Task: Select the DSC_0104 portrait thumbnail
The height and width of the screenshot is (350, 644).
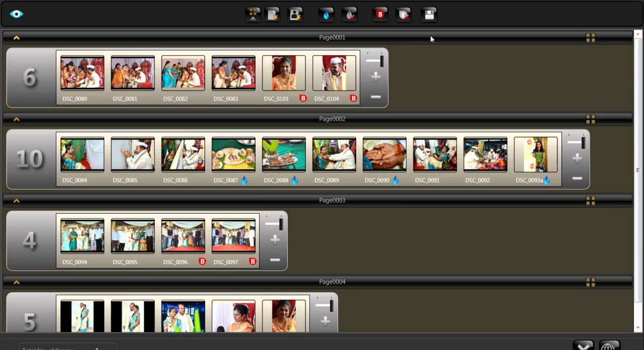Action: [x=334, y=73]
